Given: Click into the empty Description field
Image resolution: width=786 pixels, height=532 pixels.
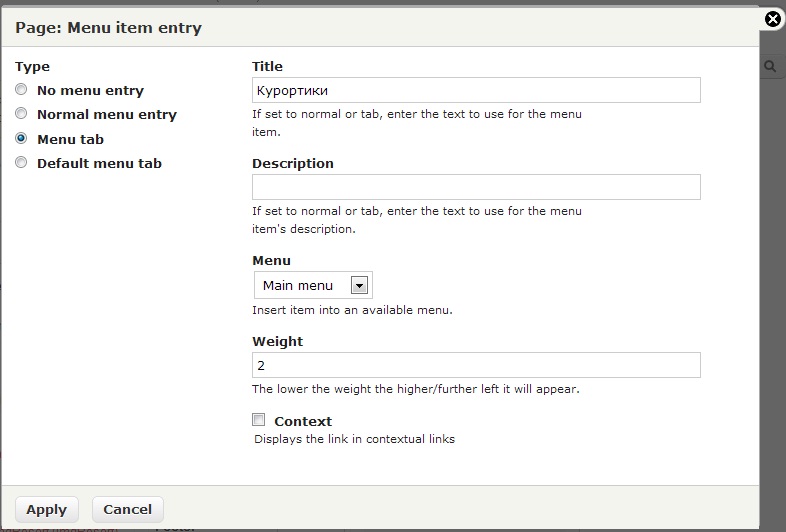Looking at the screenshot, I should (476, 187).
